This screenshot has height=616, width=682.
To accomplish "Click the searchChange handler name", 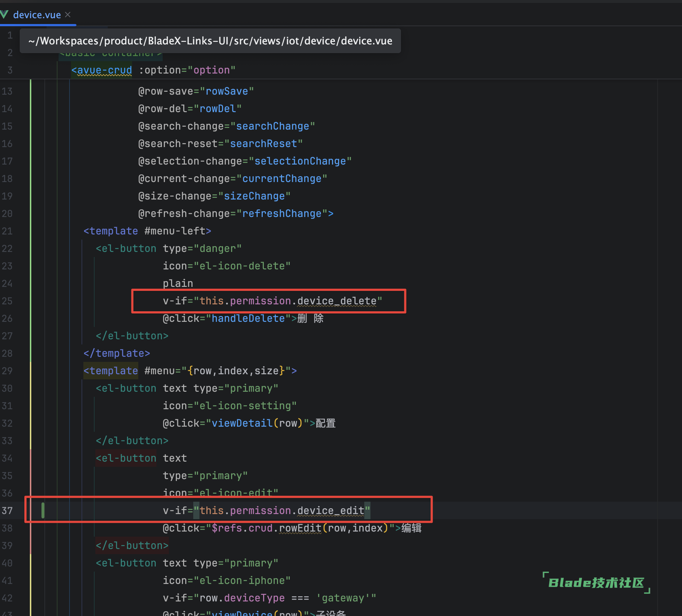I will 273,126.
